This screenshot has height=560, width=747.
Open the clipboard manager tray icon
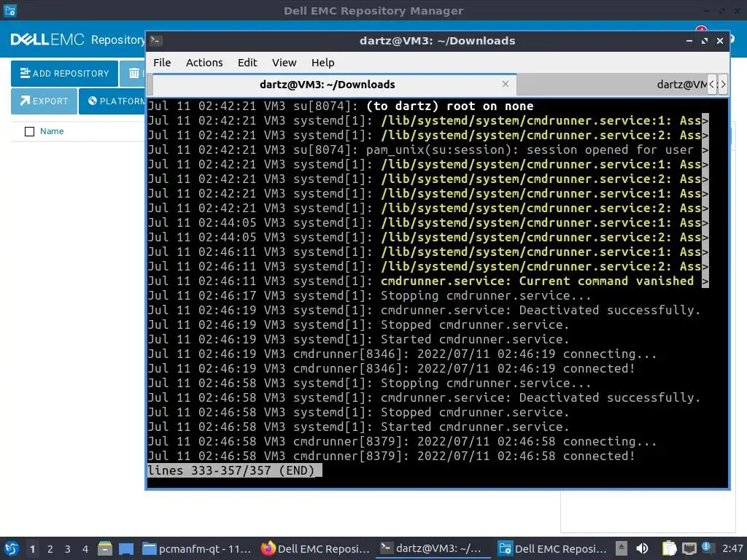click(x=670, y=548)
